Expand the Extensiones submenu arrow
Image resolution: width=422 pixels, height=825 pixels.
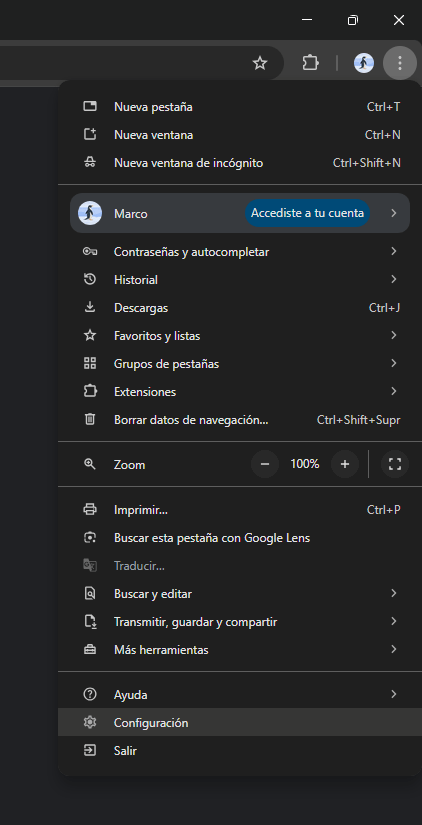(x=393, y=391)
